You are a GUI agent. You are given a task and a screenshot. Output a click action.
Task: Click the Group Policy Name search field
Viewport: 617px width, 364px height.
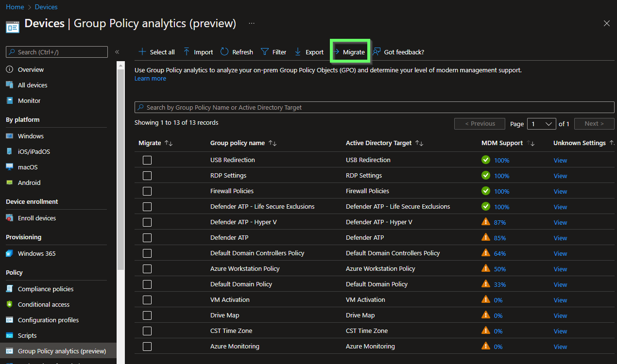(x=375, y=107)
